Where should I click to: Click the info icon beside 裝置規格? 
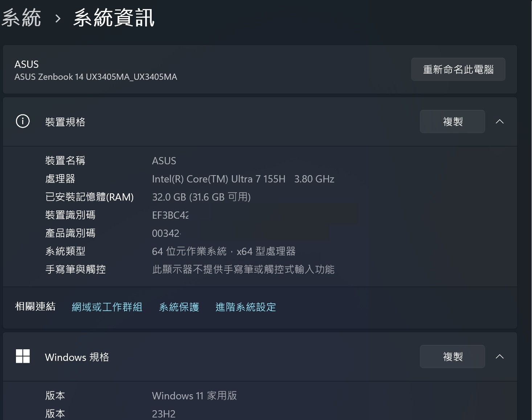pos(23,121)
